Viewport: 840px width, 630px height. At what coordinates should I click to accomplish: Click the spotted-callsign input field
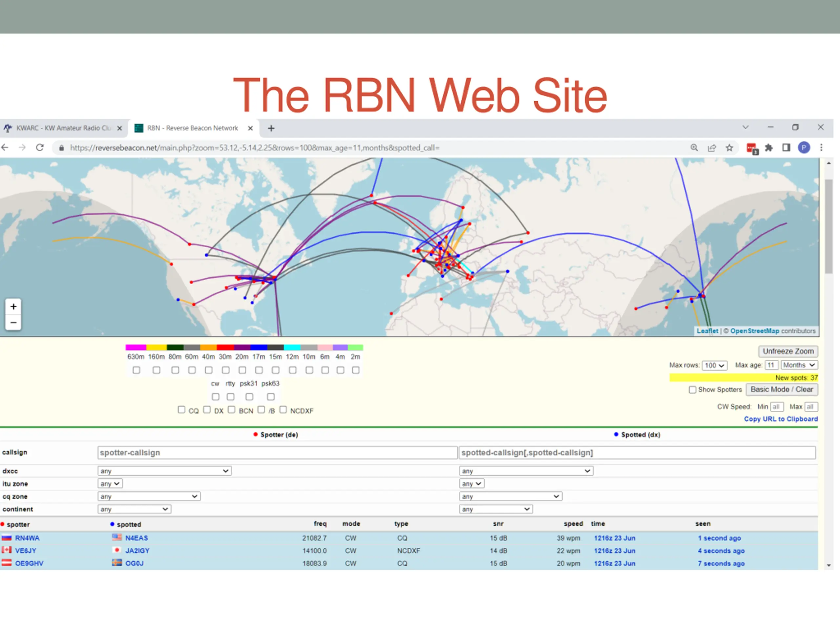(637, 453)
